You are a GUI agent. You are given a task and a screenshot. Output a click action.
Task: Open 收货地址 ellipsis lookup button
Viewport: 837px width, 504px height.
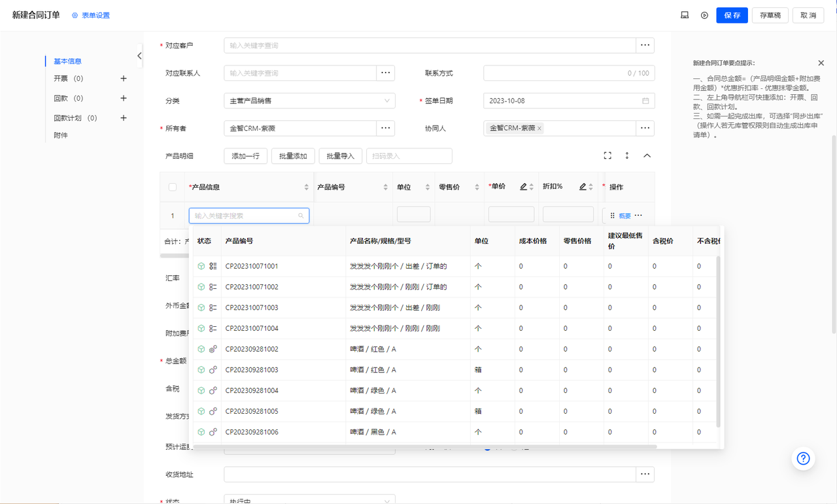[645, 474]
